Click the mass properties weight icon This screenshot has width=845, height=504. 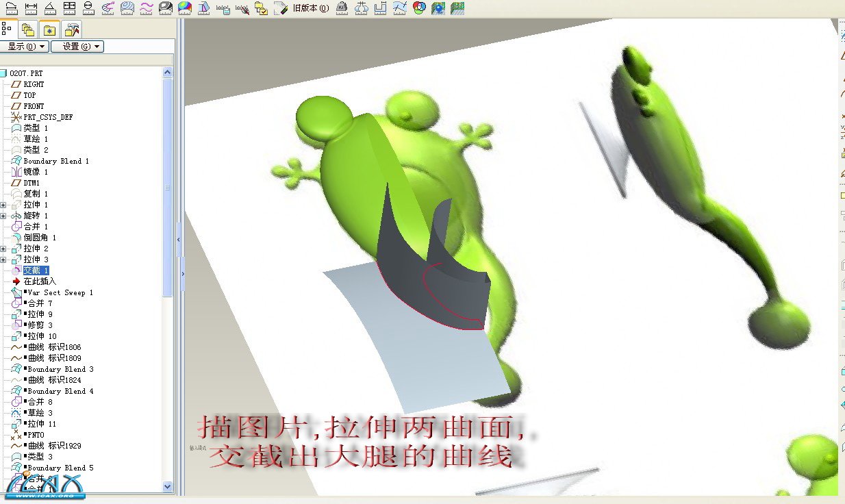(x=342, y=8)
